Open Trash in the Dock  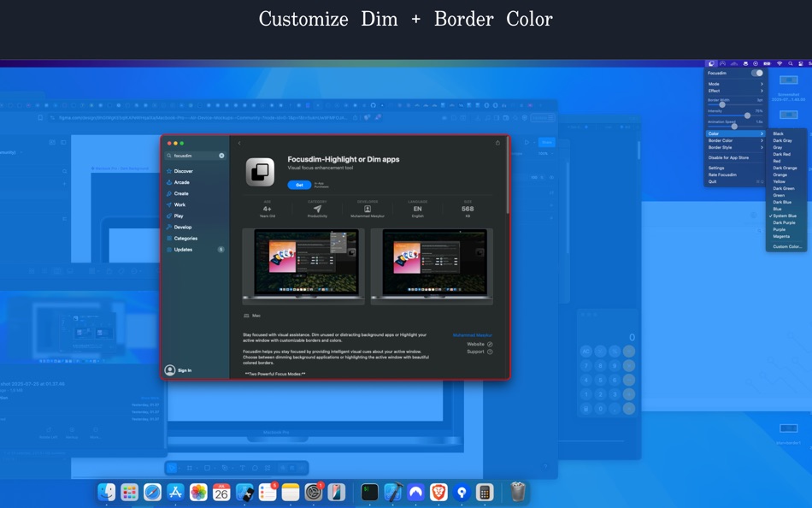coord(518,492)
